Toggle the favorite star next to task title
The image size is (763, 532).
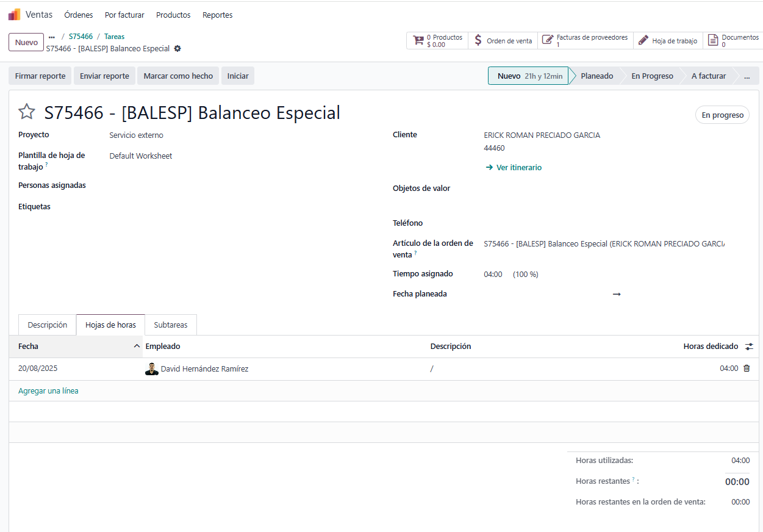click(x=26, y=112)
